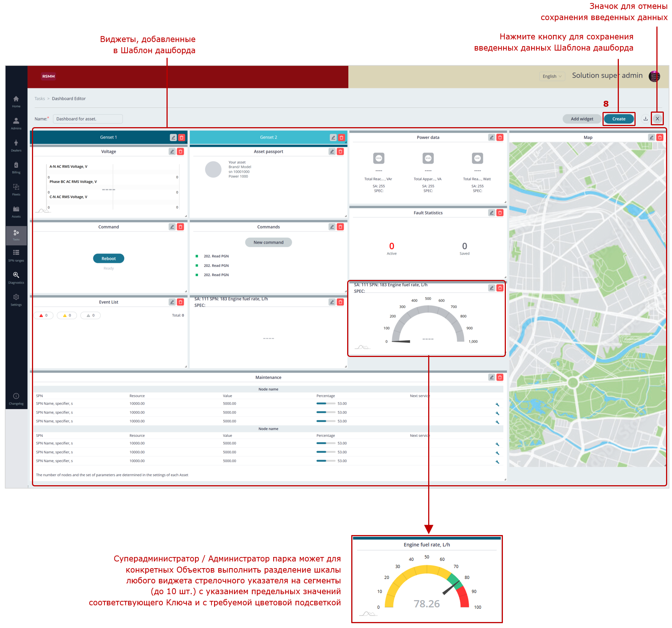Click the user avatar in top right
Viewport: 672px width, 628px height.
(654, 76)
